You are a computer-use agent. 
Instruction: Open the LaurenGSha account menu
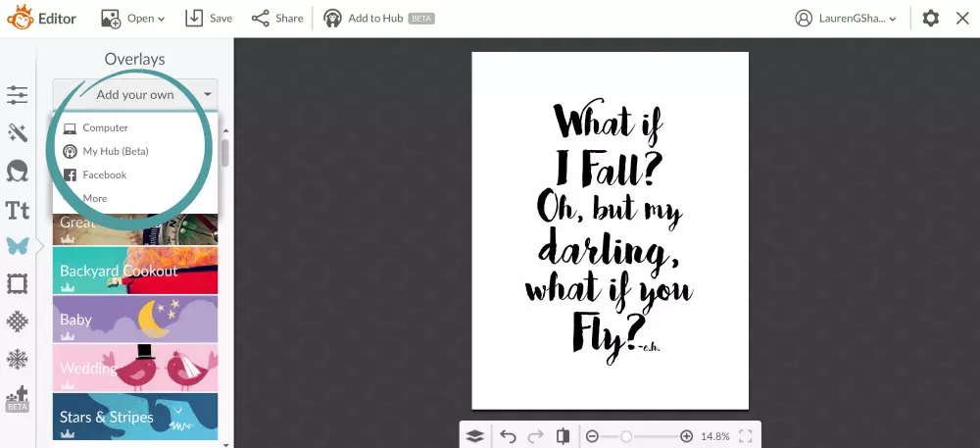846,19
